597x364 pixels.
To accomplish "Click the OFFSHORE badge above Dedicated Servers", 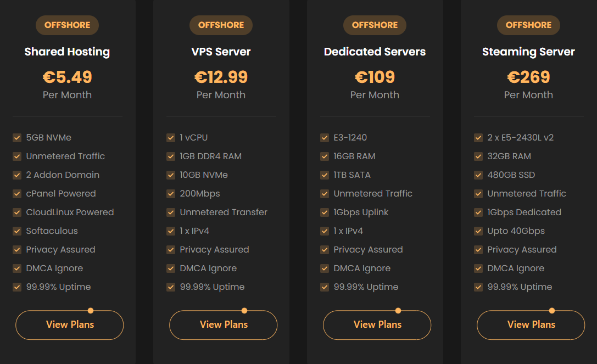I will point(375,25).
